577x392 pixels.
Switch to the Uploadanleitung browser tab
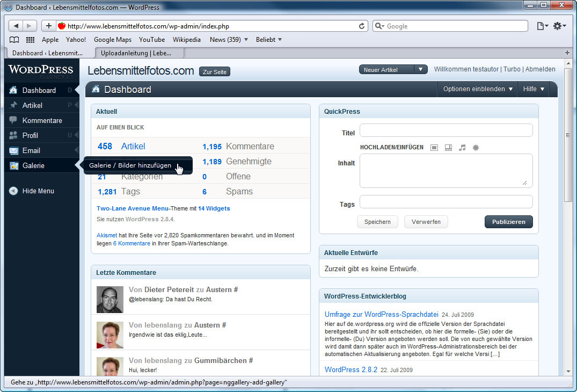(139, 53)
